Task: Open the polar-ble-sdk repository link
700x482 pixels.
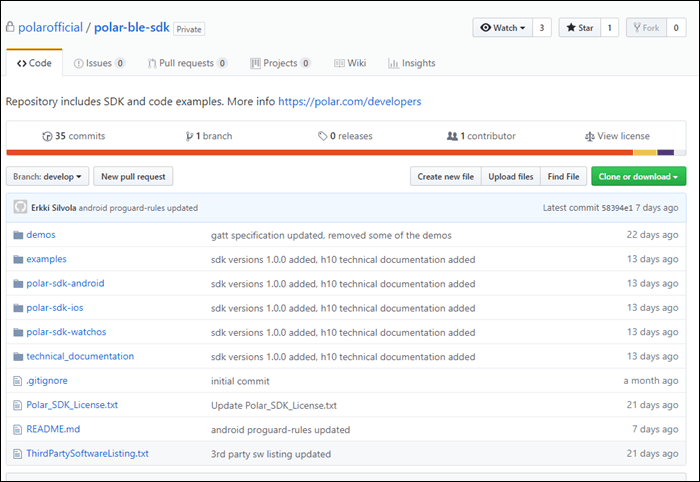Action: tap(132, 27)
